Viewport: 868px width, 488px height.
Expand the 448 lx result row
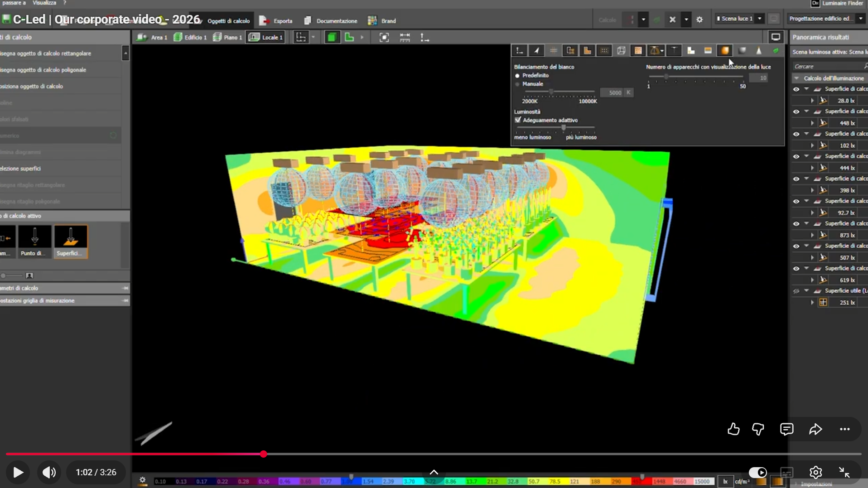[x=812, y=123]
